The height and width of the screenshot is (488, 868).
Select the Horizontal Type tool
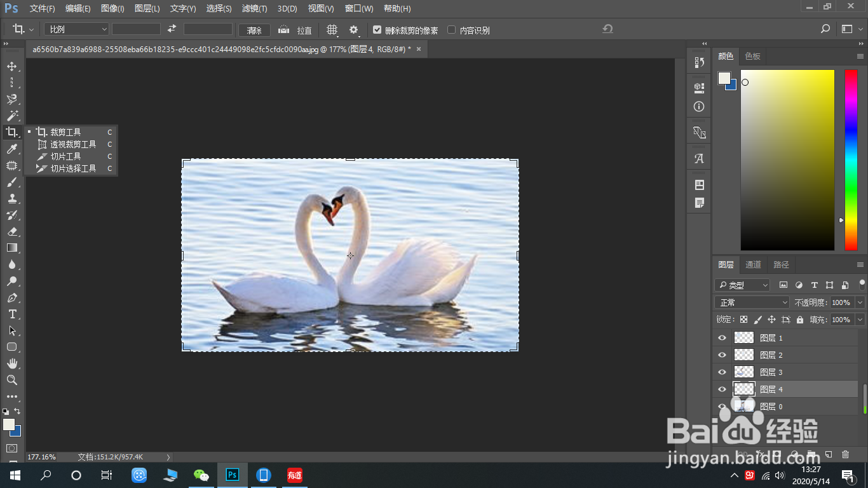12,314
